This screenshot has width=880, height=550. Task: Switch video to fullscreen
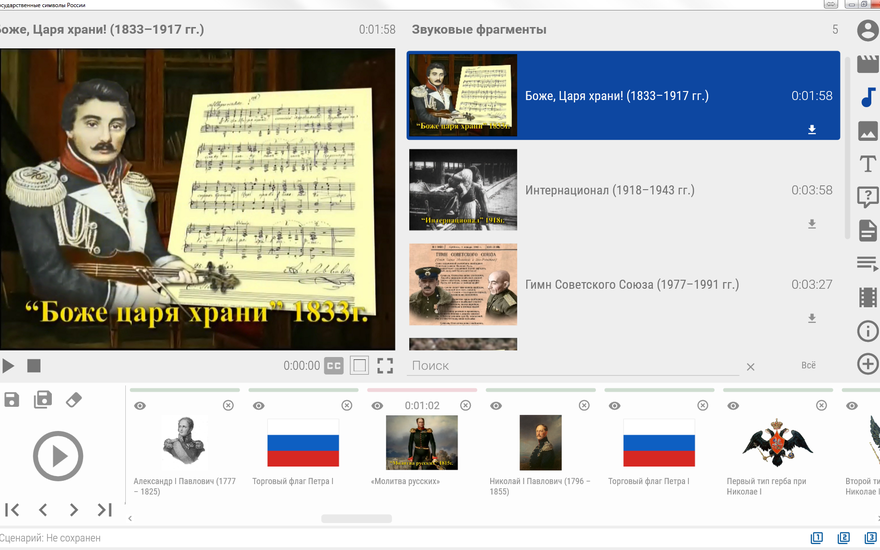(385, 366)
